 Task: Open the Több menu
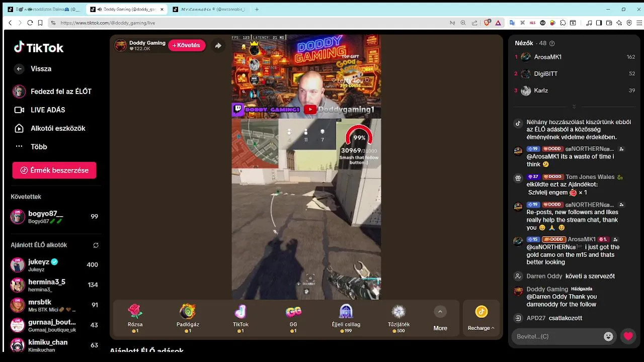(x=31, y=147)
